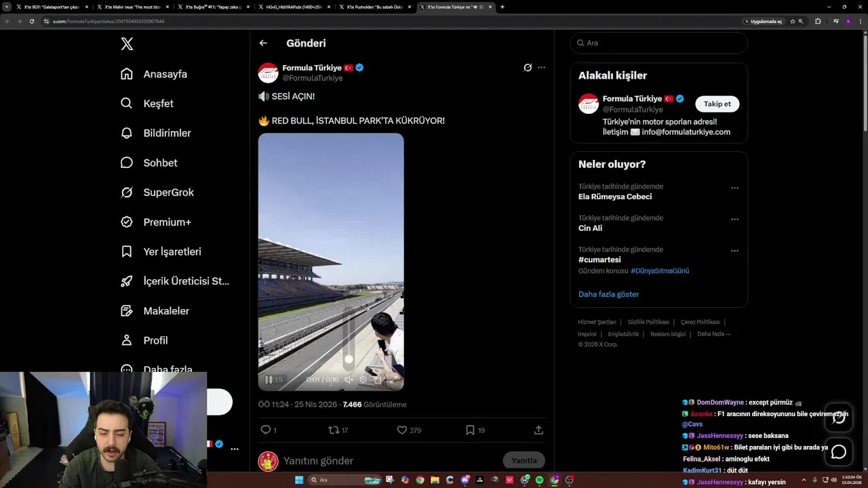
Task: Open the Grok floating button
Action: click(839, 418)
